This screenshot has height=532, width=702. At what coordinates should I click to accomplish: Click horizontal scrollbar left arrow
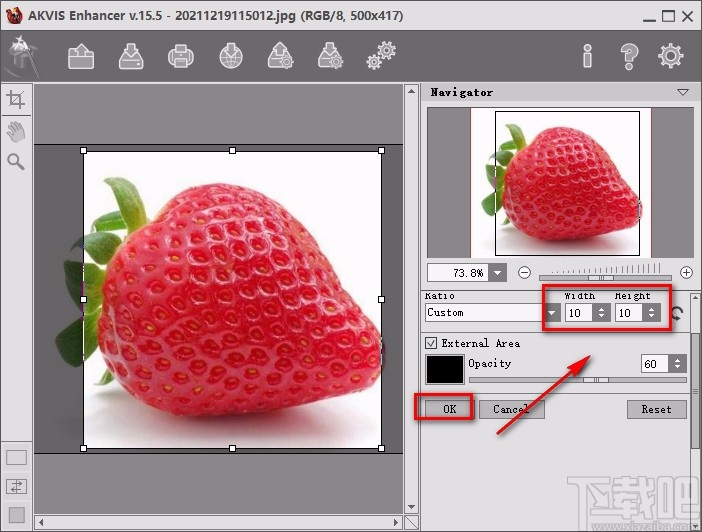coord(41,522)
